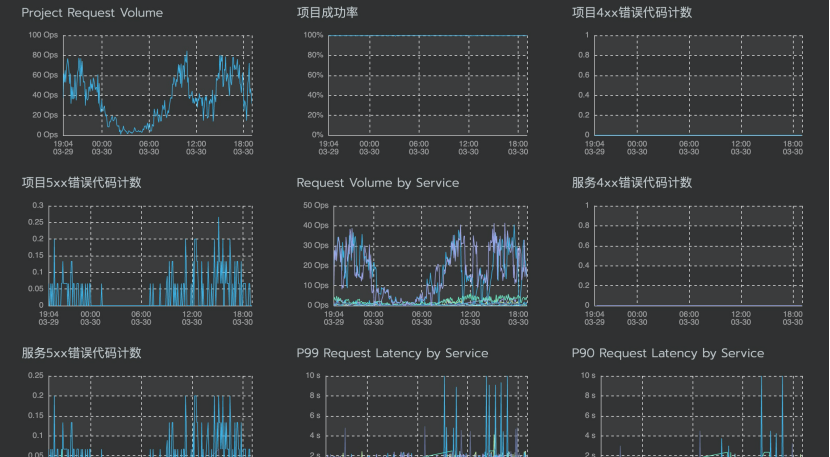
Task: Open the Project Request Volume panel title
Action: [92, 13]
